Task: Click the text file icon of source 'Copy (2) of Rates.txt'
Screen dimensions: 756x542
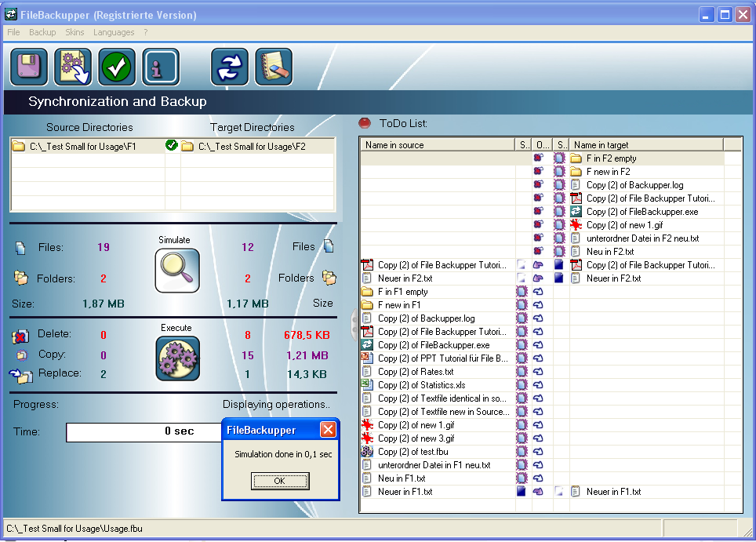Action: coord(367,371)
